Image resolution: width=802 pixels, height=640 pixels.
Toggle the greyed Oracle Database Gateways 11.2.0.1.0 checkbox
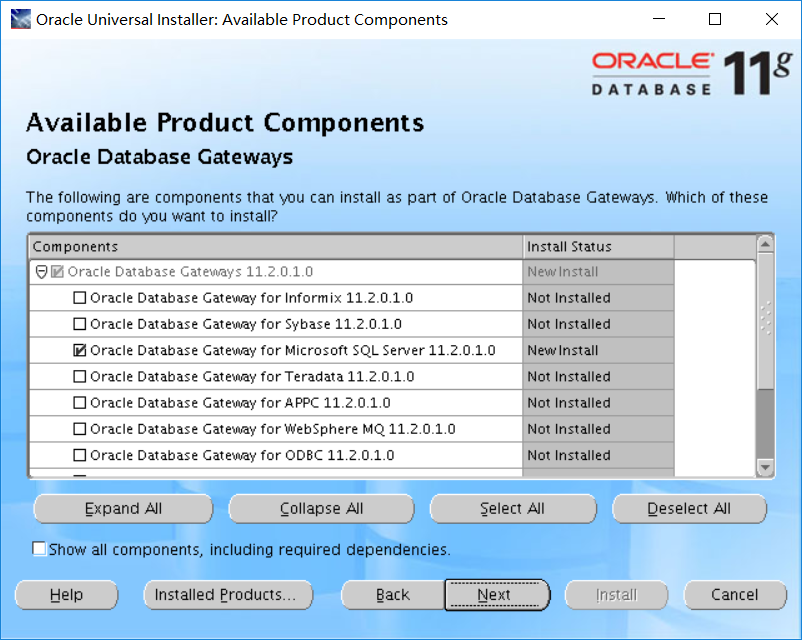coord(57,272)
